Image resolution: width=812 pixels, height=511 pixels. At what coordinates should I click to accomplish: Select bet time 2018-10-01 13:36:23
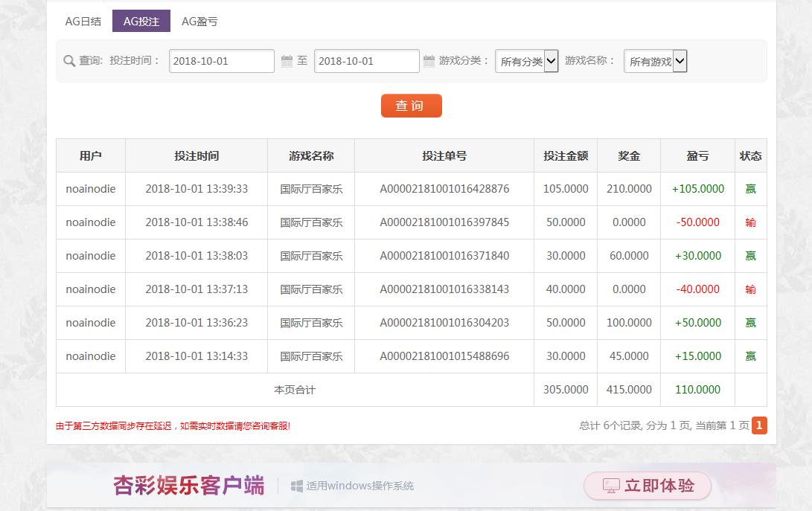pos(196,323)
